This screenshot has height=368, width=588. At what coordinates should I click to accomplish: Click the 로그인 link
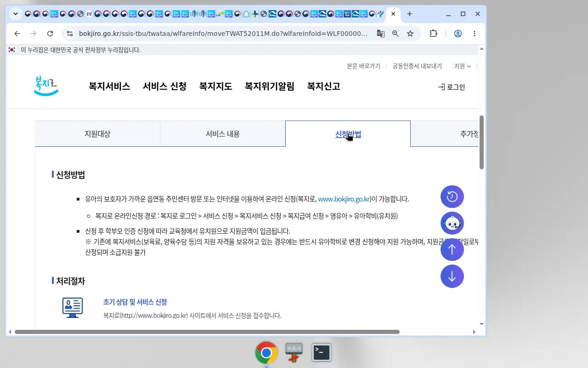click(452, 87)
